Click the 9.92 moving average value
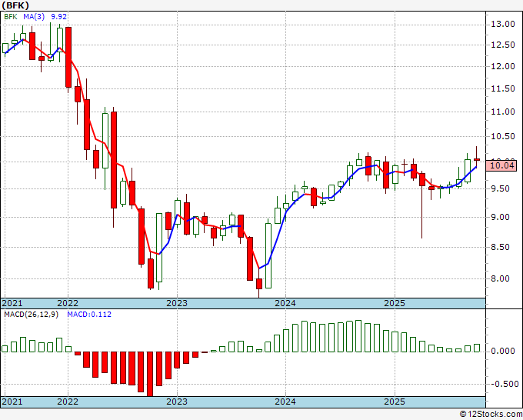This screenshot has width=523, height=420. click(x=58, y=17)
